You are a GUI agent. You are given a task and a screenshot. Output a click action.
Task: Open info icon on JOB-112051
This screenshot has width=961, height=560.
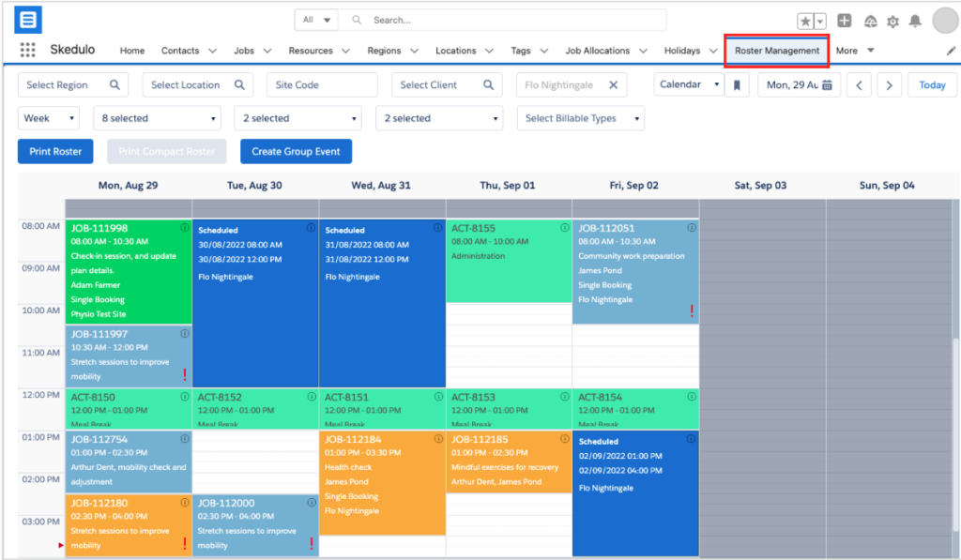tap(692, 227)
